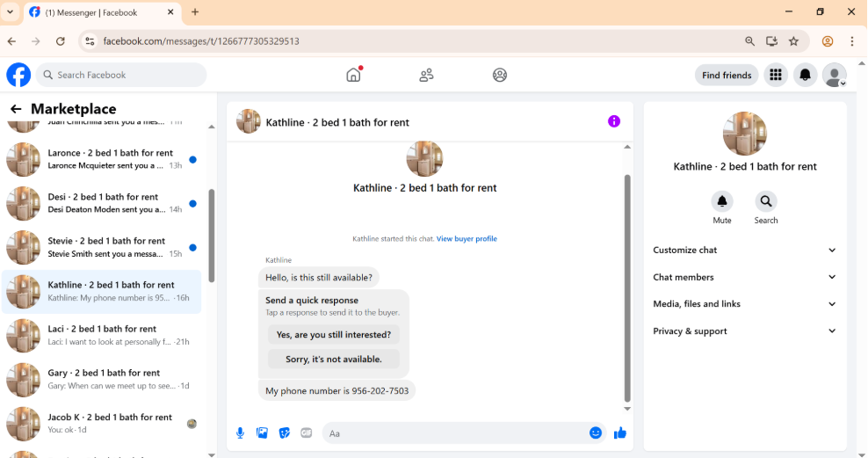
Task: Attach a photo file to message
Action: [262, 433]
